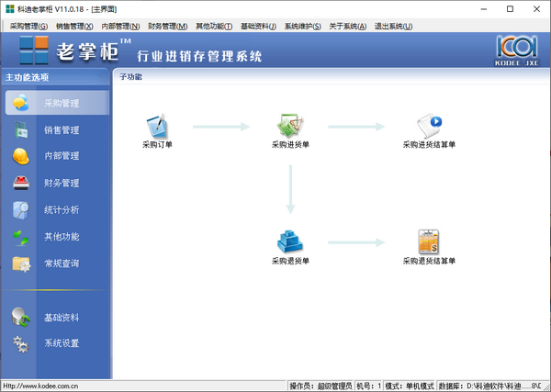The width and height of the screenshot is (551, 392).
Task: Click the 财务管理 red stamp icon
Action: point(21,183)
